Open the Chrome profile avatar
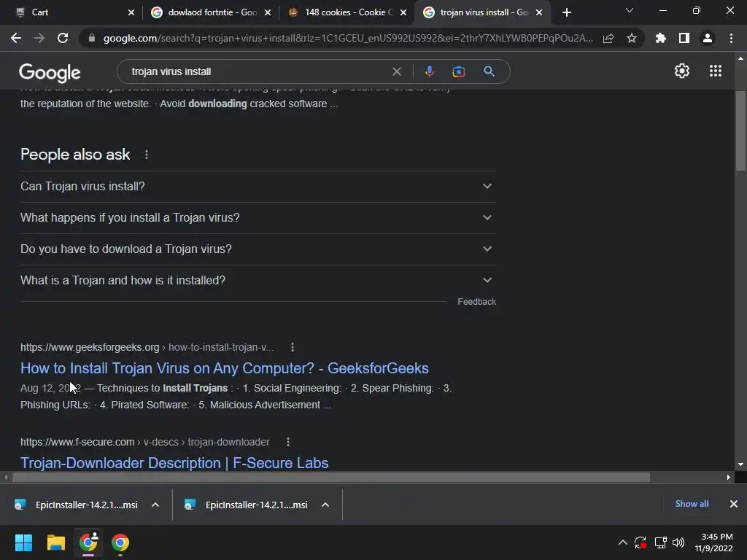Image resolution: width=747 pixels, height=560 pixels. (x=708, y=38)
